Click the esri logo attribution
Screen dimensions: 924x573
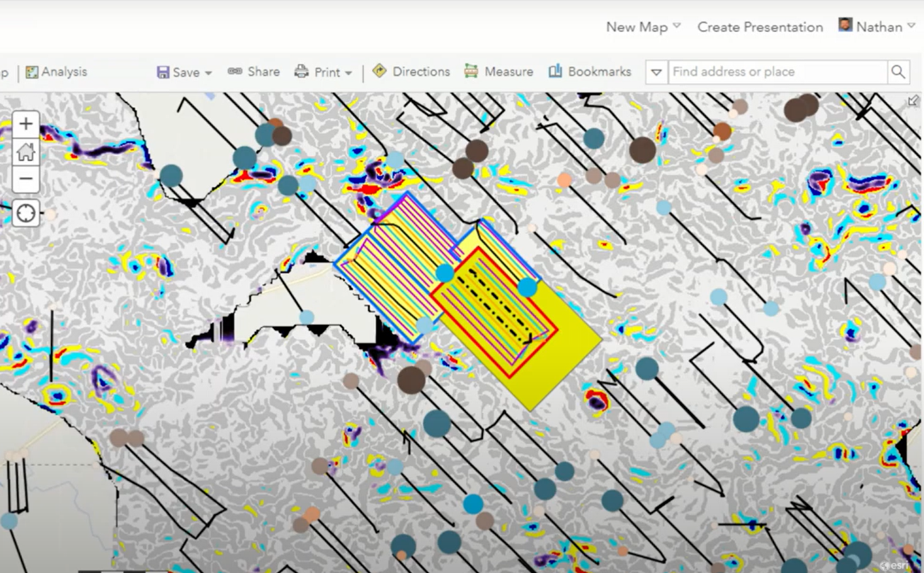pyautogui.click(x=895, y=565)
